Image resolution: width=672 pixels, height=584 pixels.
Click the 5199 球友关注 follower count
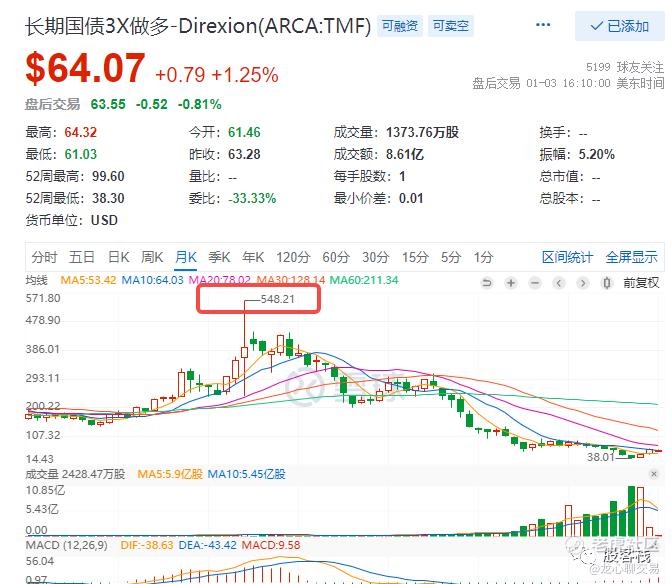point(625,67)
